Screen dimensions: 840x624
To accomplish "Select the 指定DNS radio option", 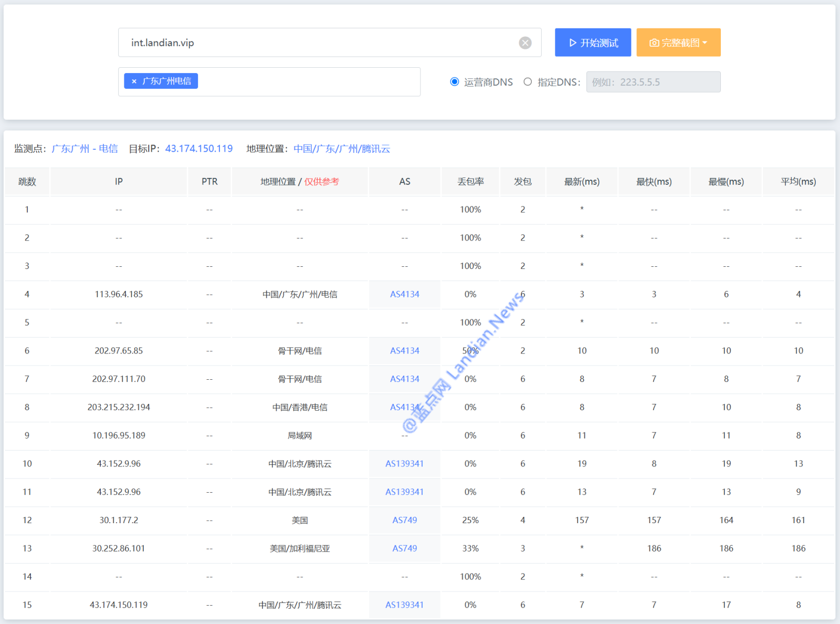I will tap(528, 82).
